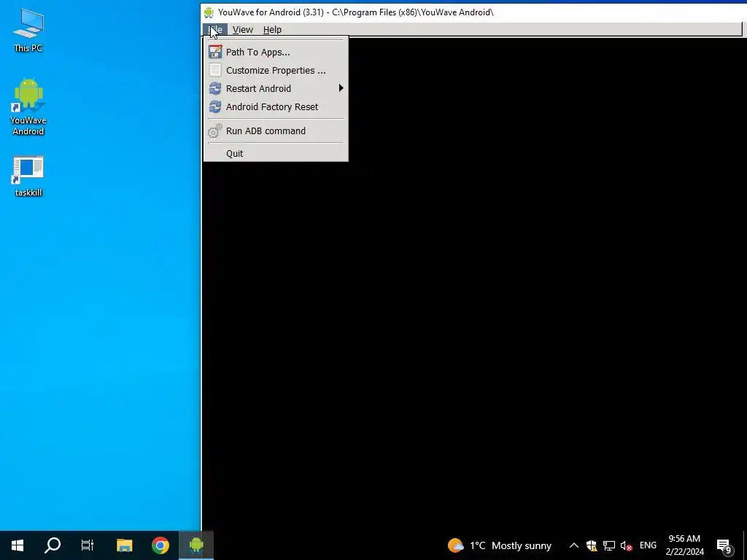Open the Help menu
747x560 pixels.
[272, 29]
